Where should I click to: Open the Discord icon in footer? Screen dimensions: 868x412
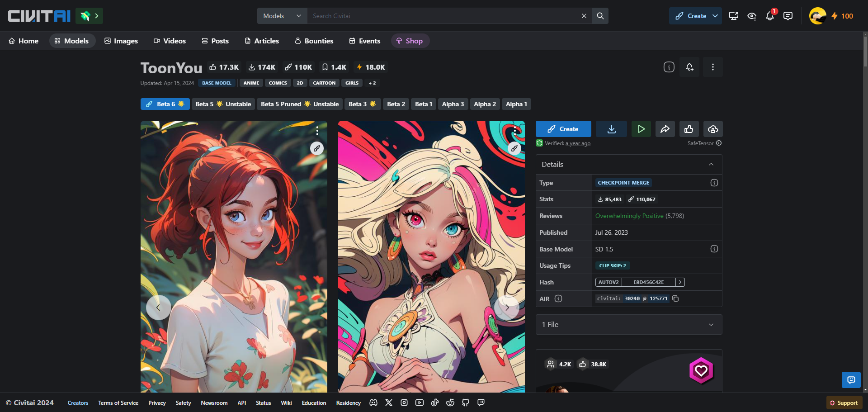tap(373, 403)
